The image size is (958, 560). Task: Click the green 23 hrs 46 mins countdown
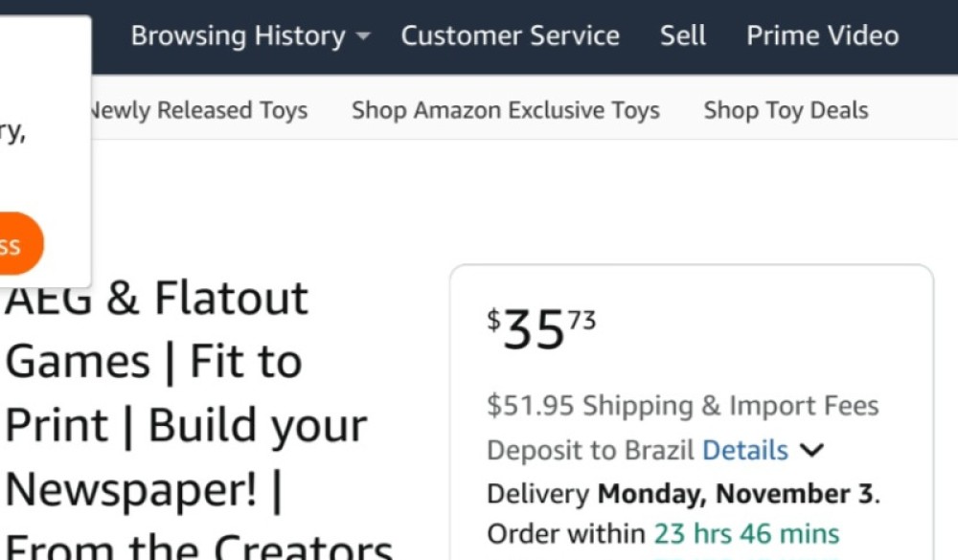click(746, 533)
